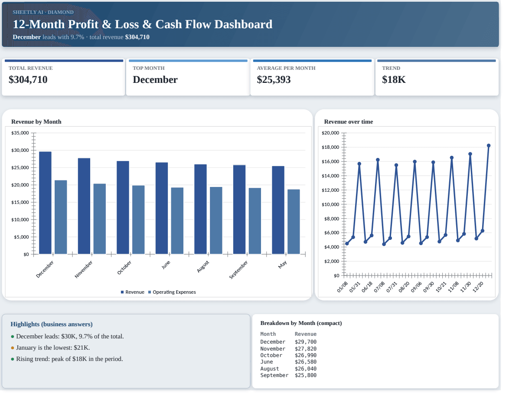The width and height of the screenshot is (532, 400).
Task: Click the subtitle 'December leads with 9.7%'
Action: (49, 37)
